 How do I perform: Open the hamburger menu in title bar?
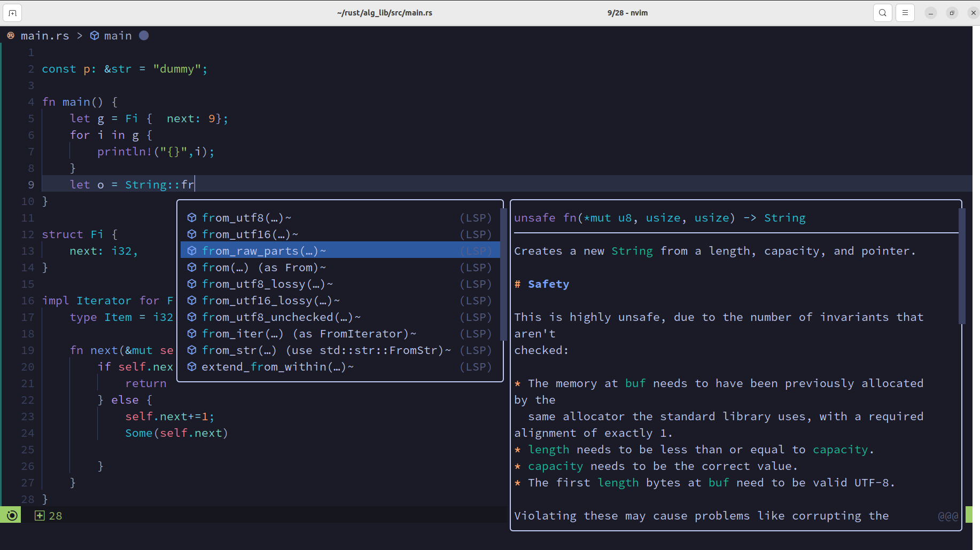(x=905, y=13)
